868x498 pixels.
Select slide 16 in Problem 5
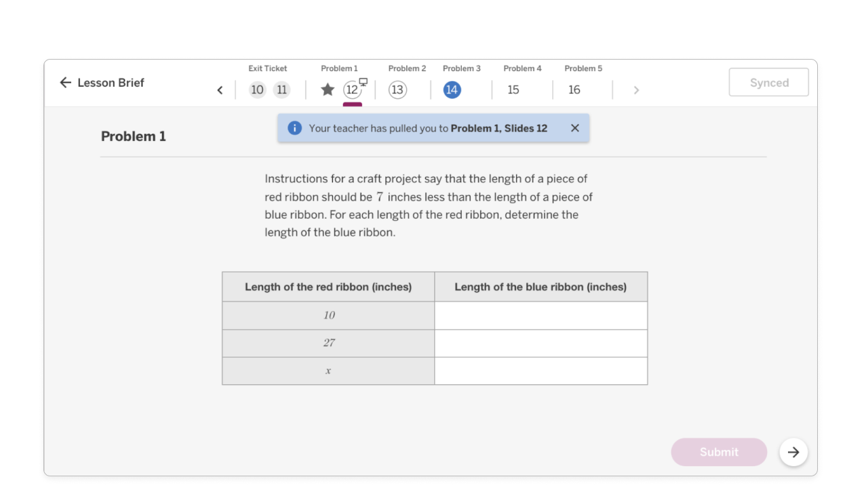(x=574, y=89)
